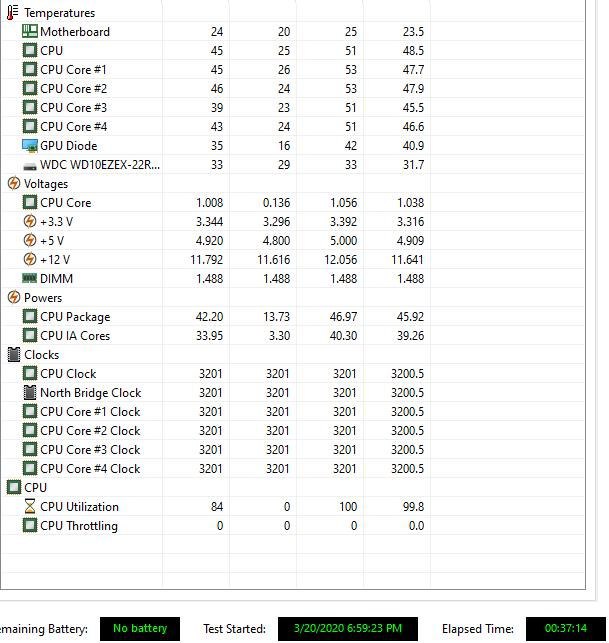Click the +5 V average value 4.909
The image size is (609, 643).
click(410, 240)
